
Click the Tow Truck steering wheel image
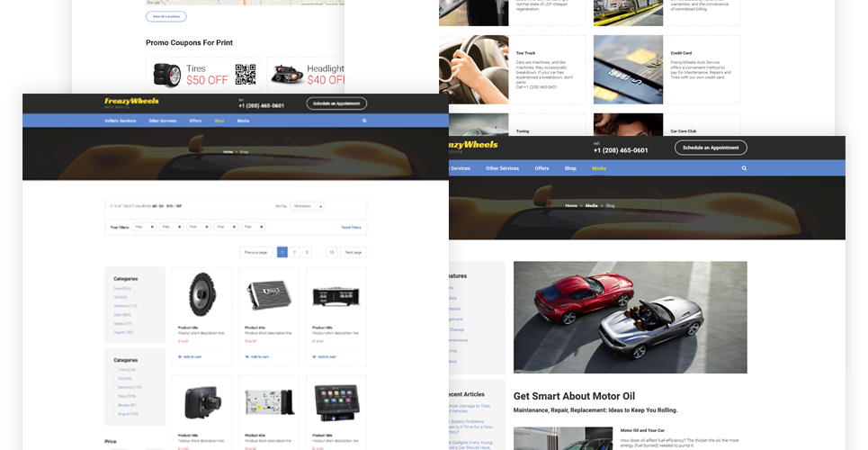[x=473, y=70]
